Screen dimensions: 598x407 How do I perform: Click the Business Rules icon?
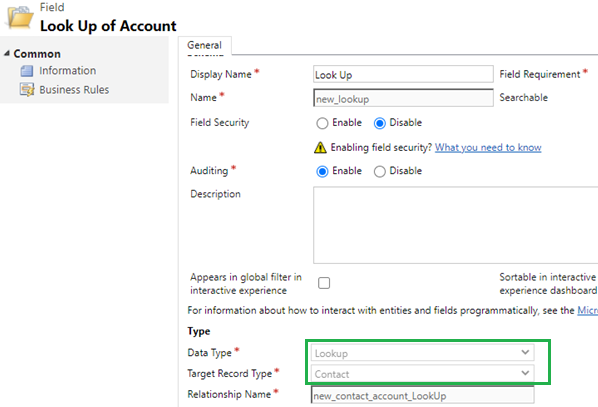point(27,90)
